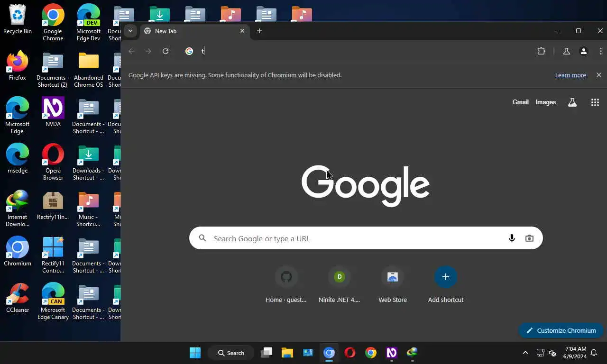
Task: Select Rectify11 Control Center desktop icon
Action: pos(53,255)
